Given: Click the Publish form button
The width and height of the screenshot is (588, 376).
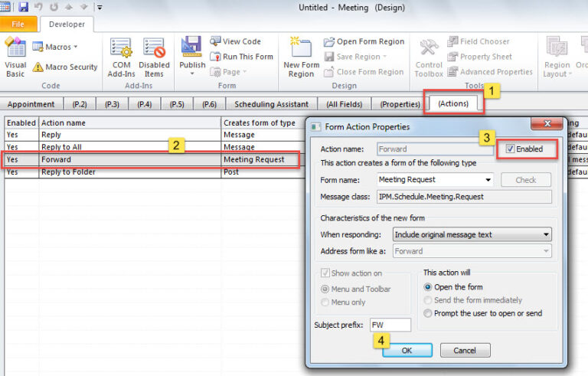Looking at the screenshot, I should pos(192,57).
